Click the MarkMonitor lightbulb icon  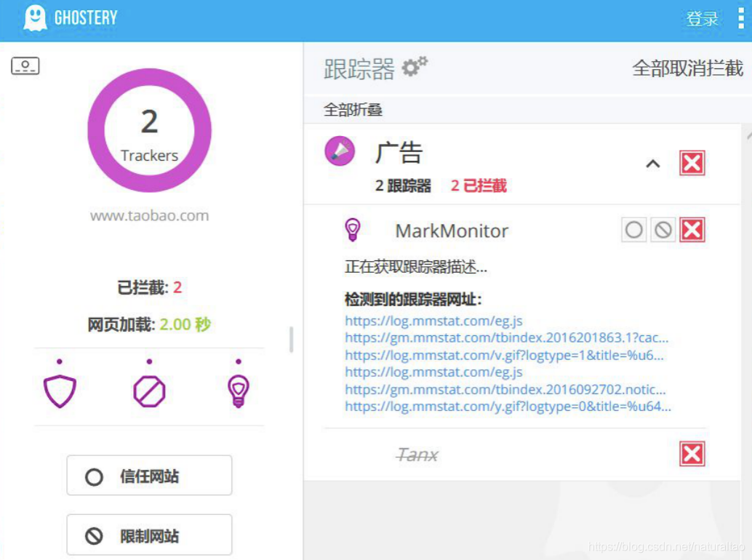353,230
